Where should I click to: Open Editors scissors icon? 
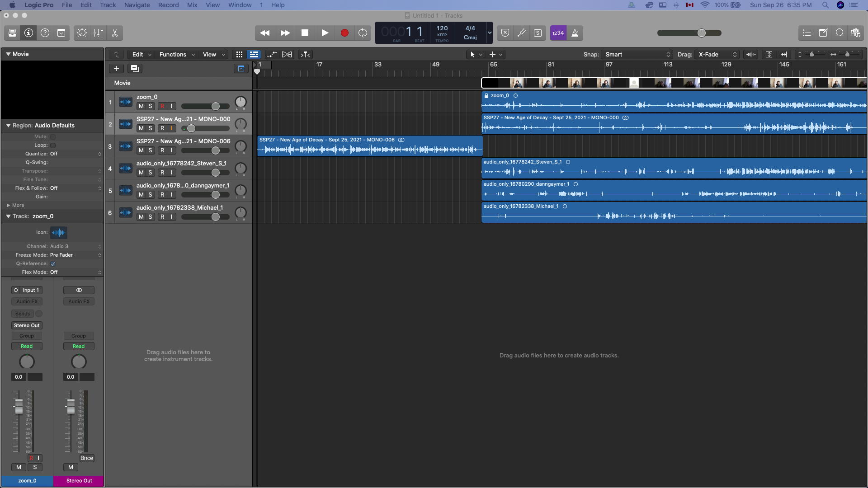tap(114, 33)
